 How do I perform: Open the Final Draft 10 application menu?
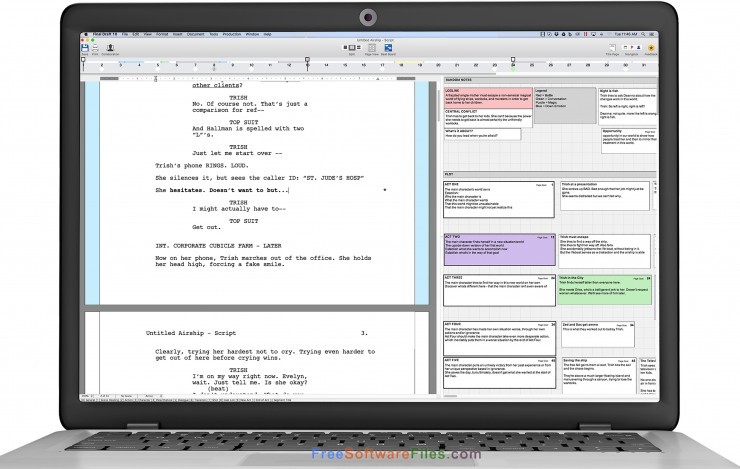coord(105,34)
